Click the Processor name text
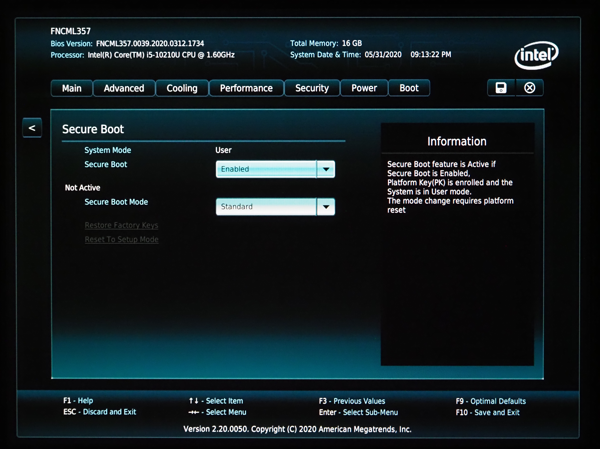This screenshot has height=449, width=600. click(161, 55)
